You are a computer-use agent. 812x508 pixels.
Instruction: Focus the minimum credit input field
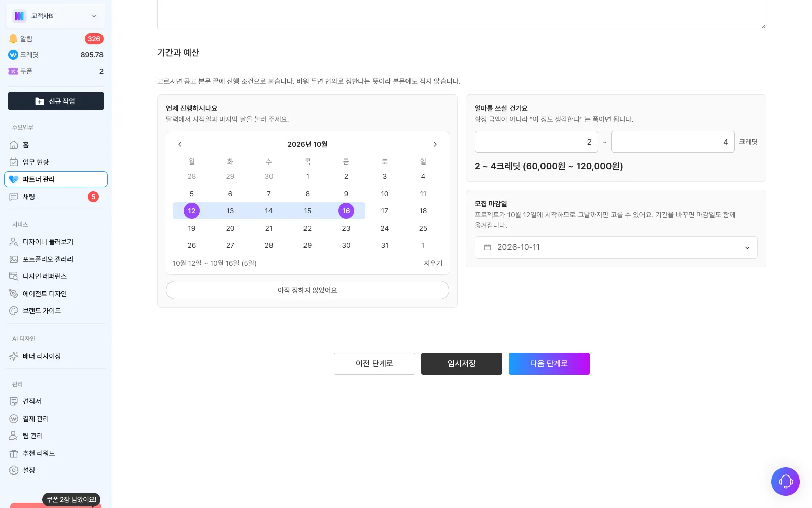(x=536, y=142)
